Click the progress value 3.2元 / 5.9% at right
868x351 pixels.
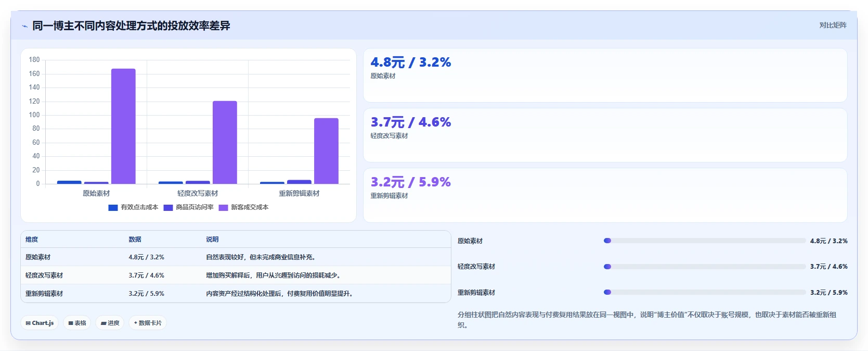(828, 292)
